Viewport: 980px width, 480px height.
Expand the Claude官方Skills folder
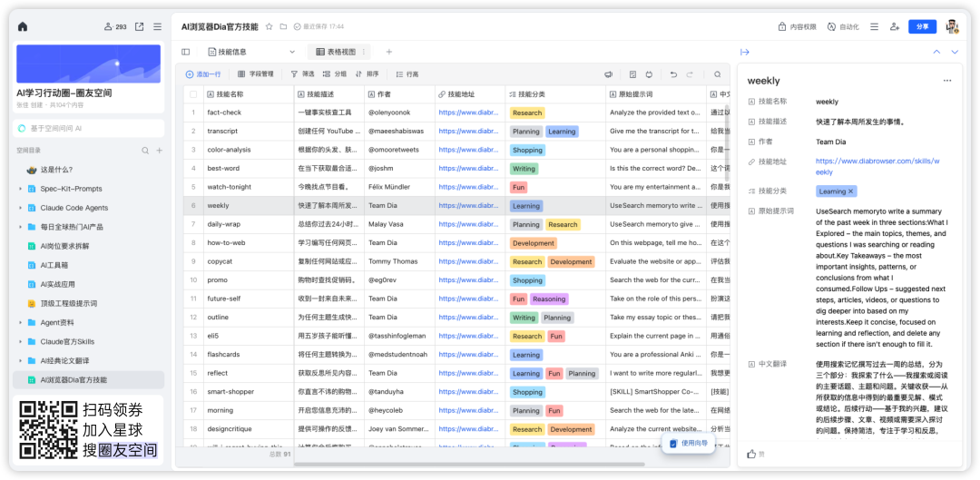pyautogui.click(x=20, y=342)
